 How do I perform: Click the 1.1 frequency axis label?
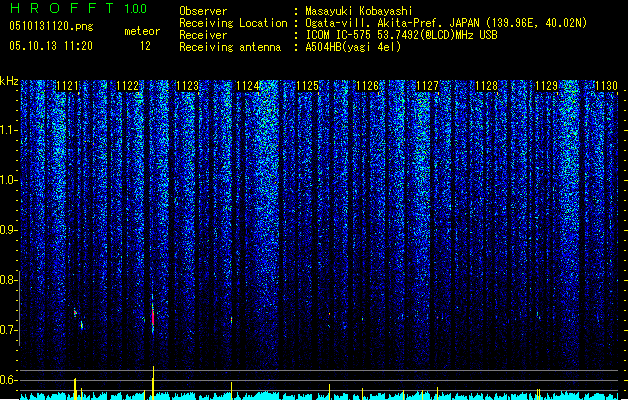coord(9,130)
